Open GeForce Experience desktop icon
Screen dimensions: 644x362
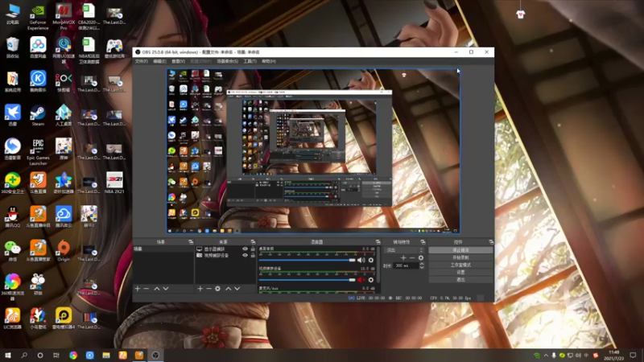(x=38, y=16)
